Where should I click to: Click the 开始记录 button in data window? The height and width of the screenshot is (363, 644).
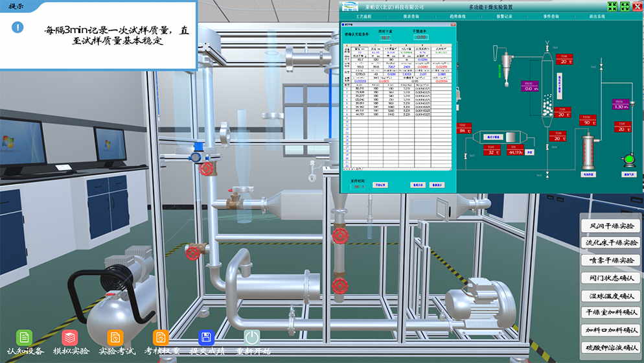coord(380,185)
